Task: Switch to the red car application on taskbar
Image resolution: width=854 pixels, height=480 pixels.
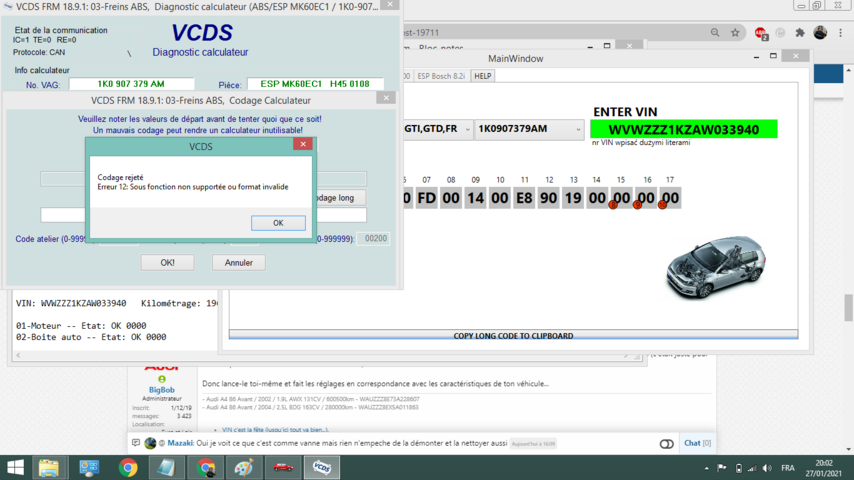Action: pyautogui.click(x=283, y=467)
